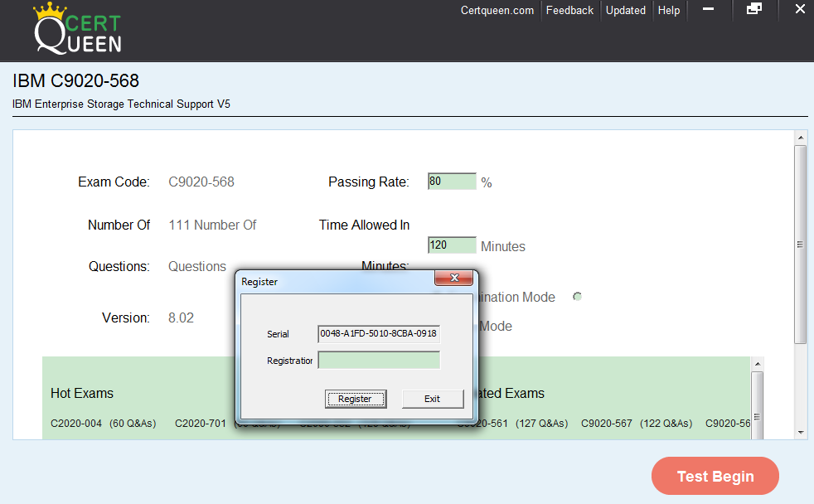Edit the Time Allowed field showing 120
Screen dimensions: 814x504
(x=452, y=245)
